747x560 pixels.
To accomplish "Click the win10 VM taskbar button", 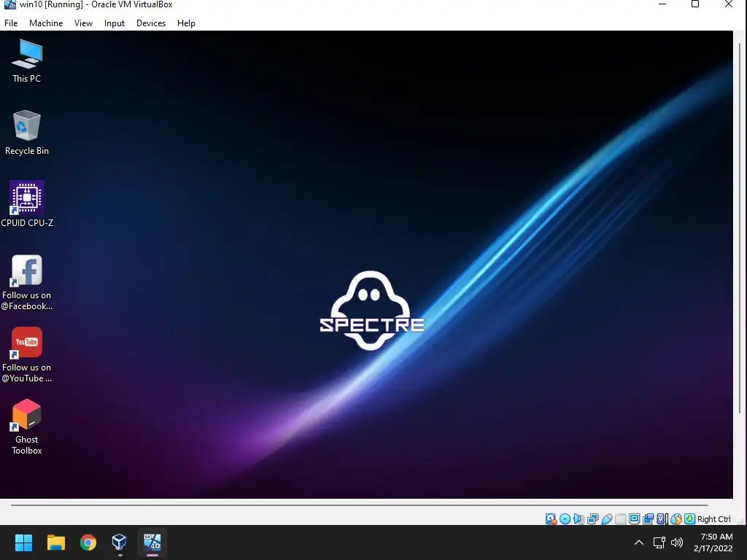I will pos(152,542).
